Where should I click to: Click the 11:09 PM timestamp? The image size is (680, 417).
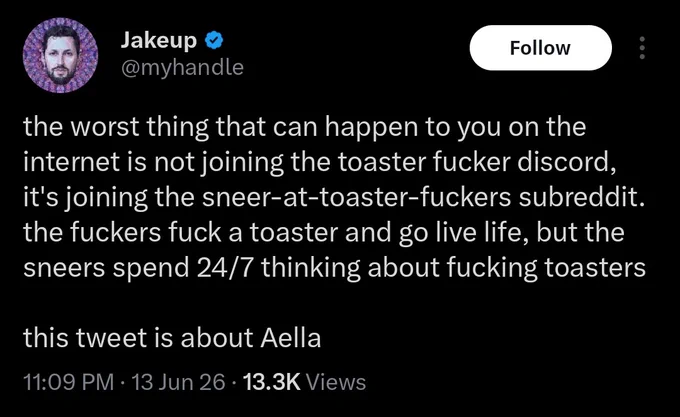tap(68, 382)
